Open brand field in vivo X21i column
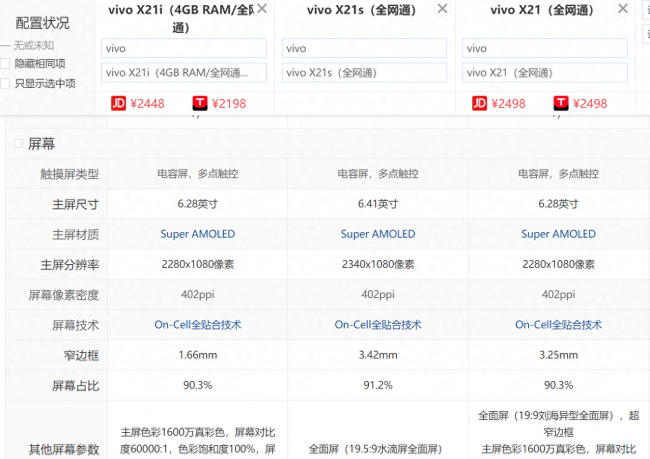Image resolution: width=650 pixels, height=459 pixels. [184, 49]
